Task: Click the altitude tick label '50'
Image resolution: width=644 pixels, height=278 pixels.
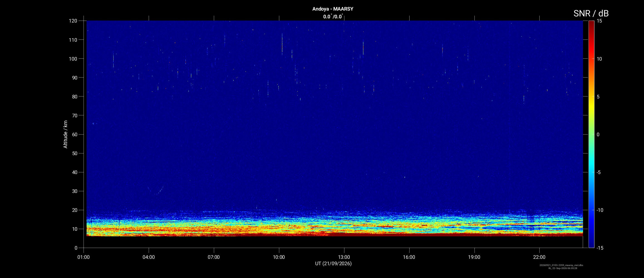Action: pos(75,153)
